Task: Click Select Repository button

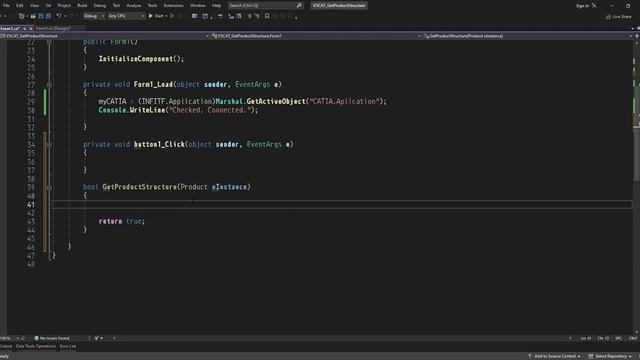Action: click(x=610, y=356)
